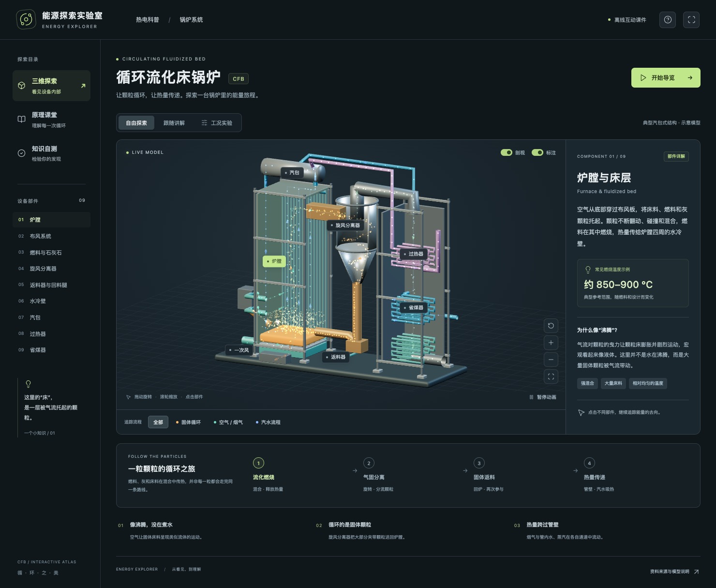Zoom out of the boiler model
716x588 pixels.
551,360
